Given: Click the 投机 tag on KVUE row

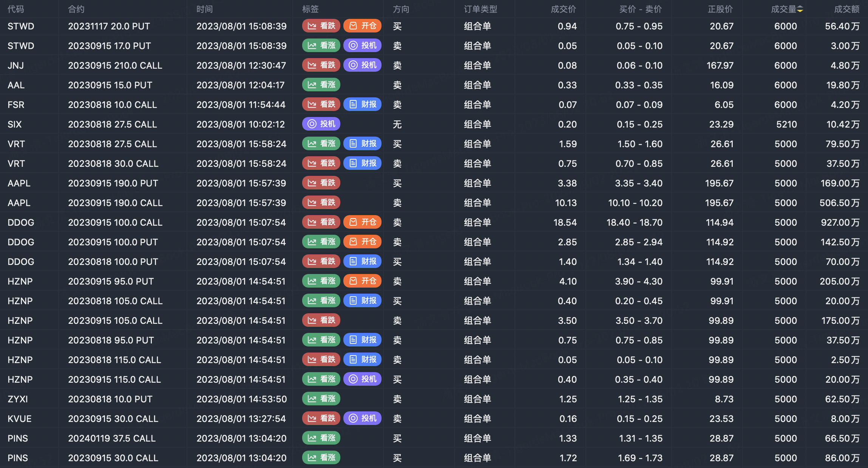Looking at the screenshot, I should [362, 419].
